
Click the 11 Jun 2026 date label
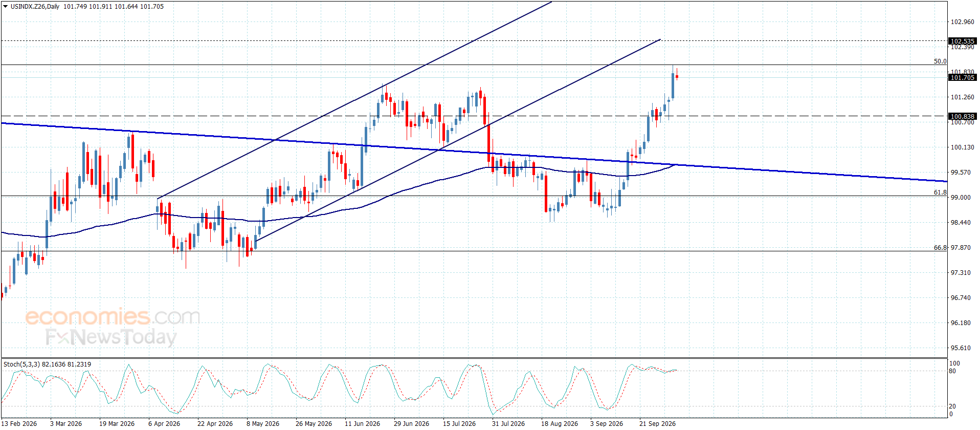pos(362,423)
